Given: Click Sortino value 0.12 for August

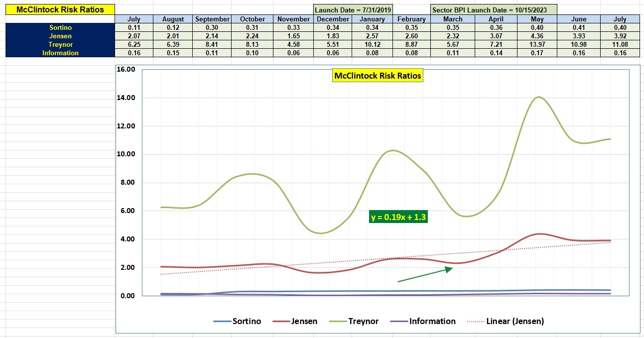Looking at the screenshot, I should click(173, 27).
